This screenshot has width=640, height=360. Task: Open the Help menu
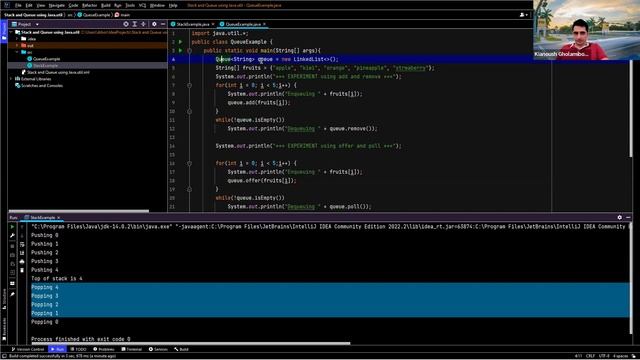pos(173,5)
